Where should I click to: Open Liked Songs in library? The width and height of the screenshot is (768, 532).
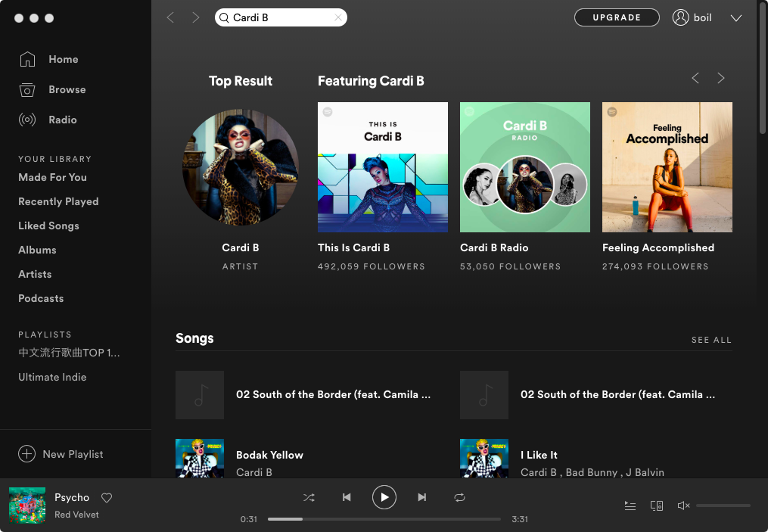[x=48, y=226]
